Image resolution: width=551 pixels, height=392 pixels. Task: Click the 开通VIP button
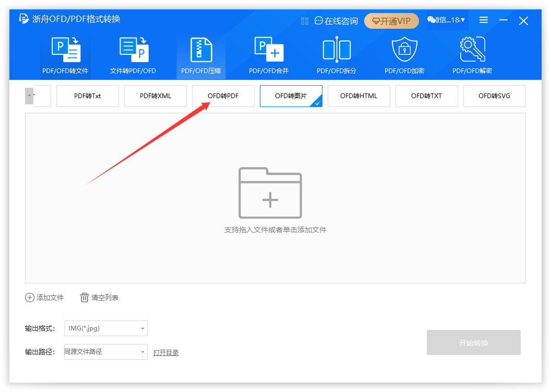(391, 21)
